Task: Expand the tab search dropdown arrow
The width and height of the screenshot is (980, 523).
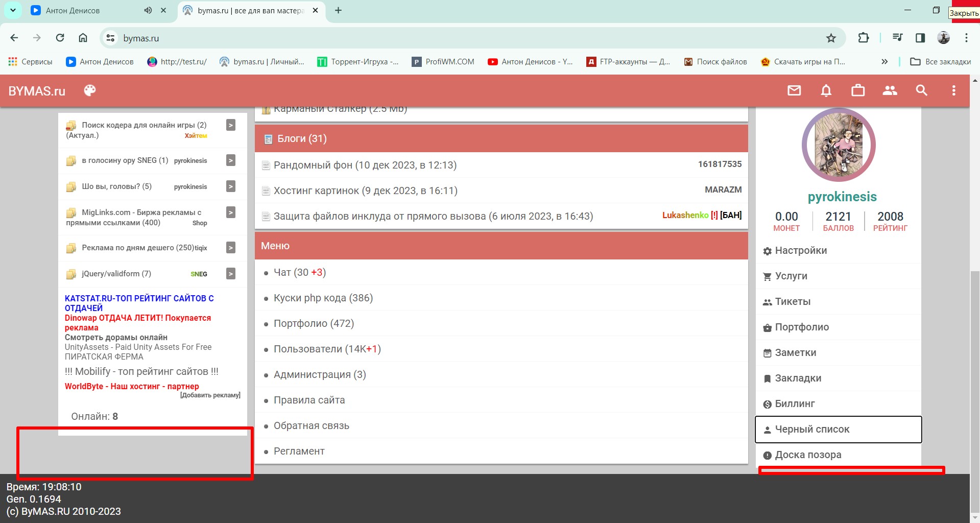Action: (13, 10)
